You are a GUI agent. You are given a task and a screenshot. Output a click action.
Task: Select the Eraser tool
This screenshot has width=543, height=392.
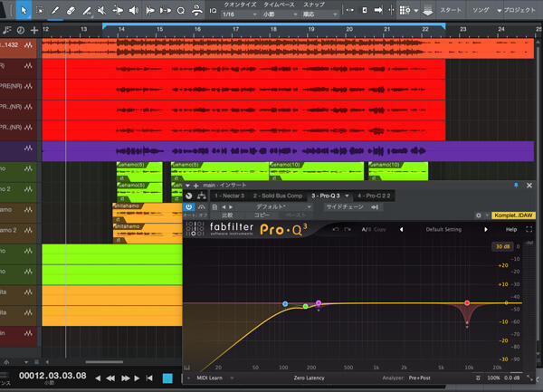click(x=71, y=10)
